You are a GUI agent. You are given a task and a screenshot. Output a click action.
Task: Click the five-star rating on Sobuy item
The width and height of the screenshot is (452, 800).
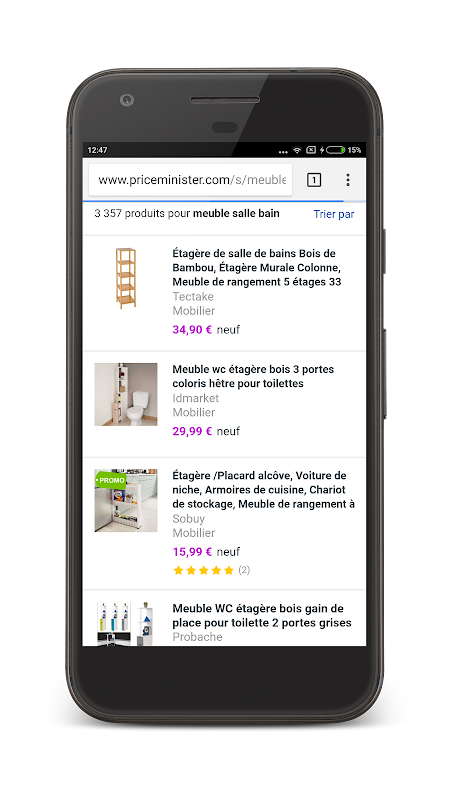tap(203, 570)
